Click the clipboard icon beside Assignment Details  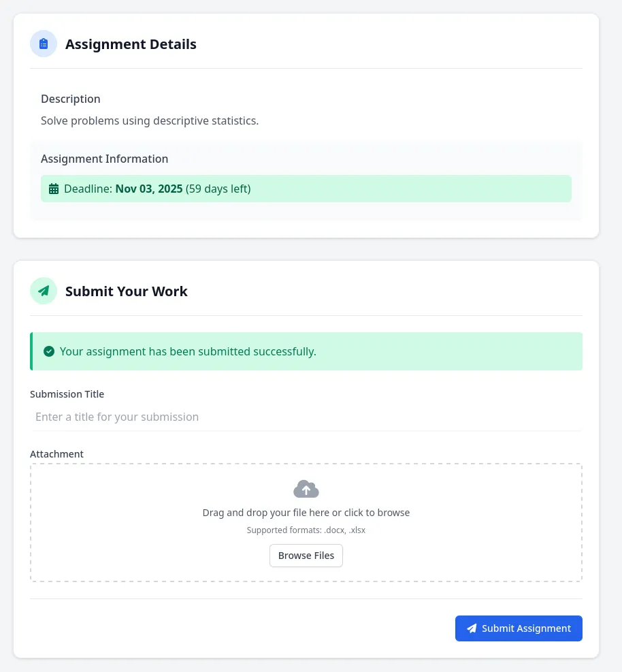(x=44, y=44)
